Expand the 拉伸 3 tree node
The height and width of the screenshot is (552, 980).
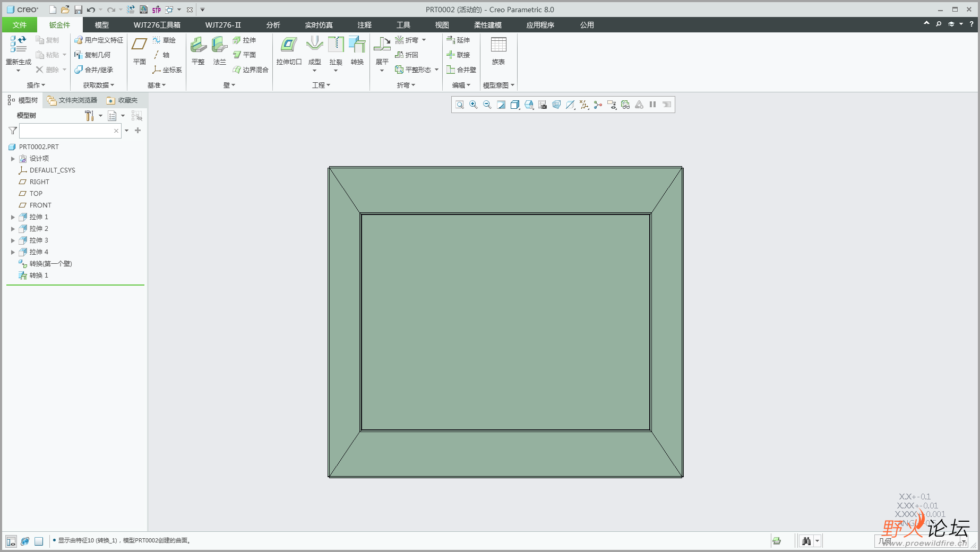point(13,240)
